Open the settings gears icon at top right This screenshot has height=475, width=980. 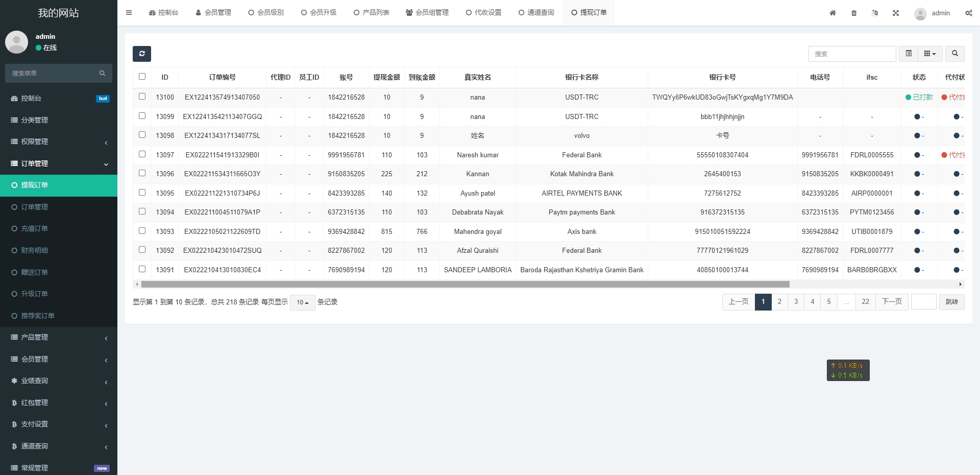pos(968,13)
